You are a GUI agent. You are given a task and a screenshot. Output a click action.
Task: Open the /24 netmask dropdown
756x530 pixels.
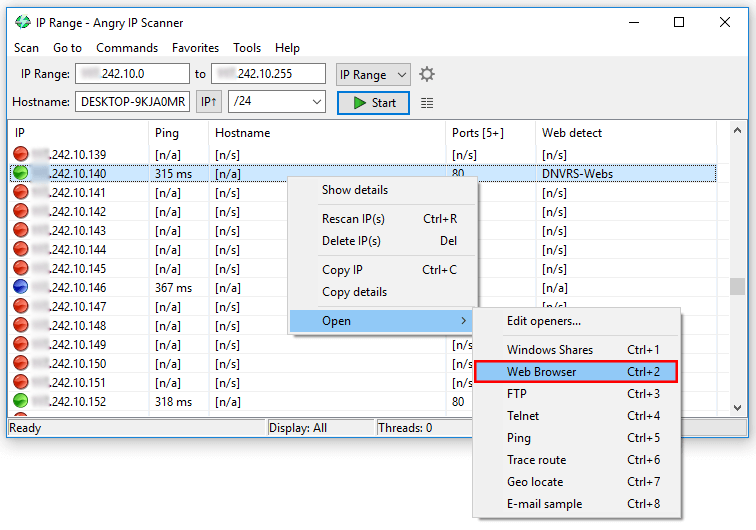point(277,102)
